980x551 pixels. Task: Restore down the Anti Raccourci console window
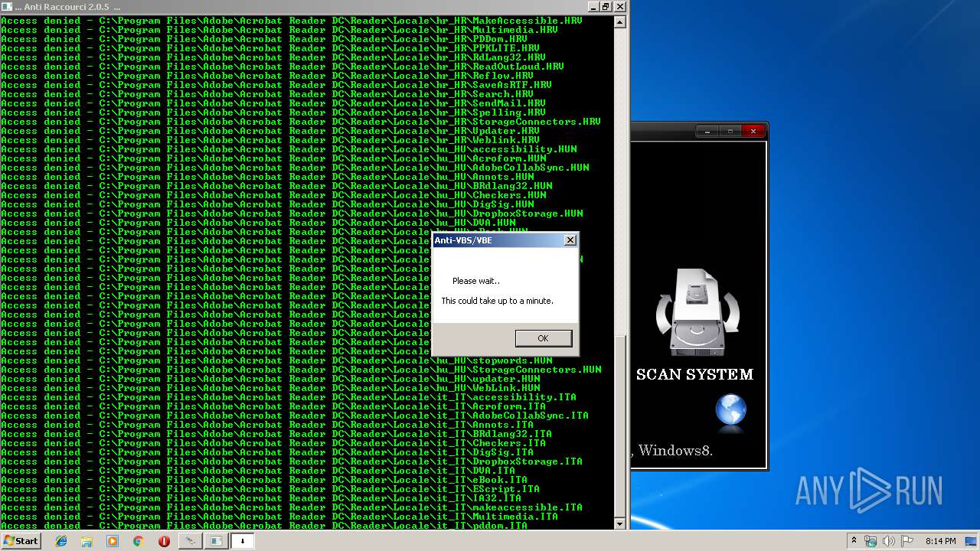pyautogui.click(x=606, y=7)
